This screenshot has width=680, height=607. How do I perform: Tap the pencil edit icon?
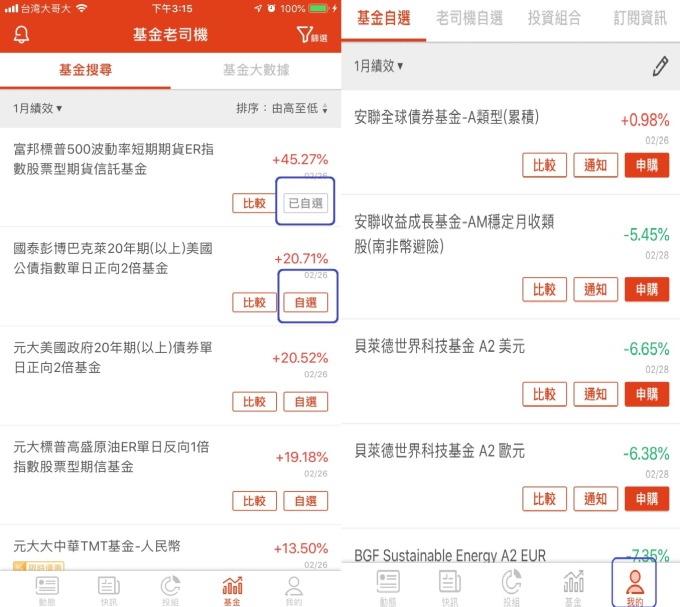point(660,66)
